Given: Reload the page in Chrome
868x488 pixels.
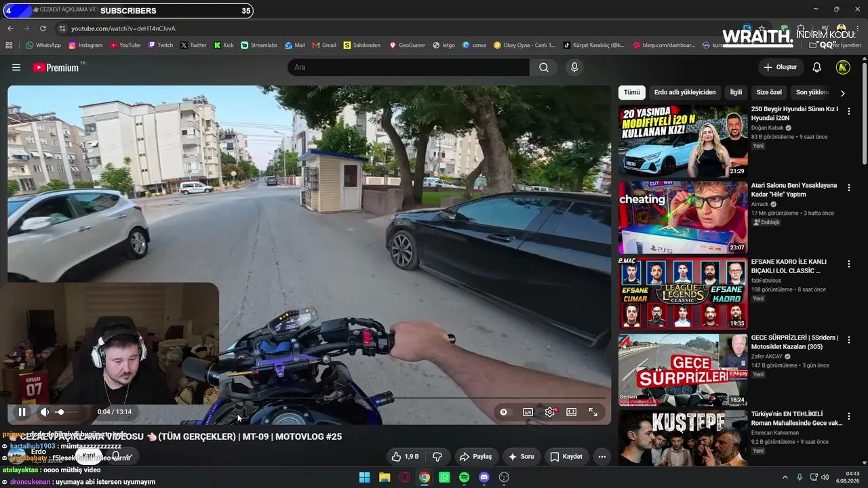Looking at the screenshot, I should tap(43, 28).
